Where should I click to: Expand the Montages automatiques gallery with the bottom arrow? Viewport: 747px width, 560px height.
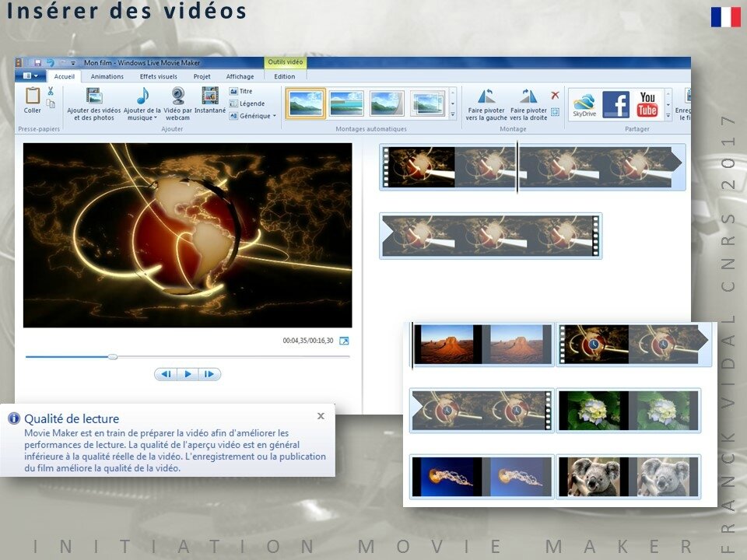pyautogui.click(x=453, y=114)
